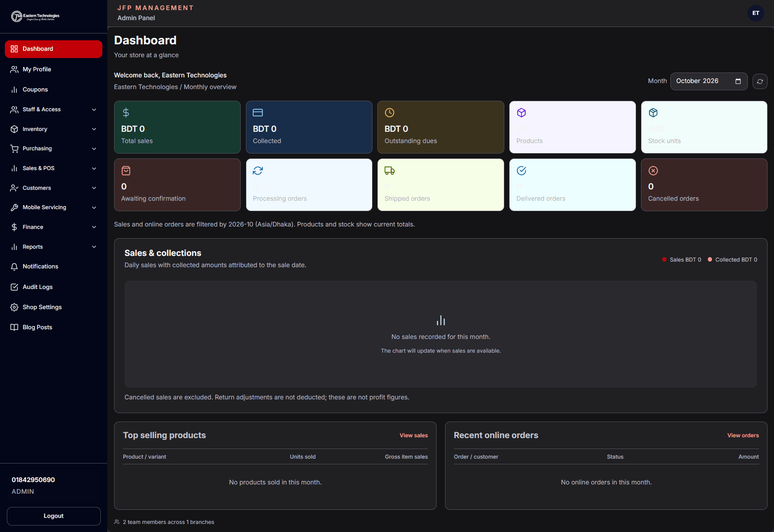
Task: Click the Collected BDT 0 legend dot
Action: [710, 260]
